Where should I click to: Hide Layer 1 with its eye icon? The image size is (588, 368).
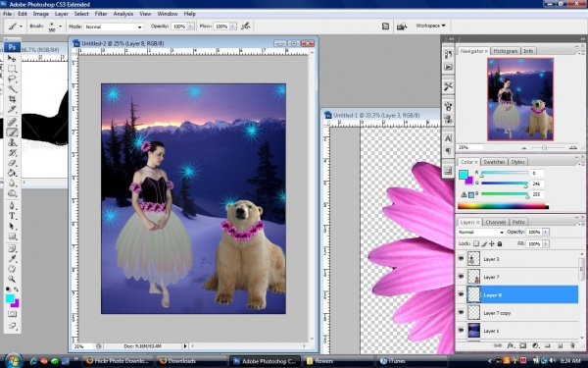[x=461, y=331]
